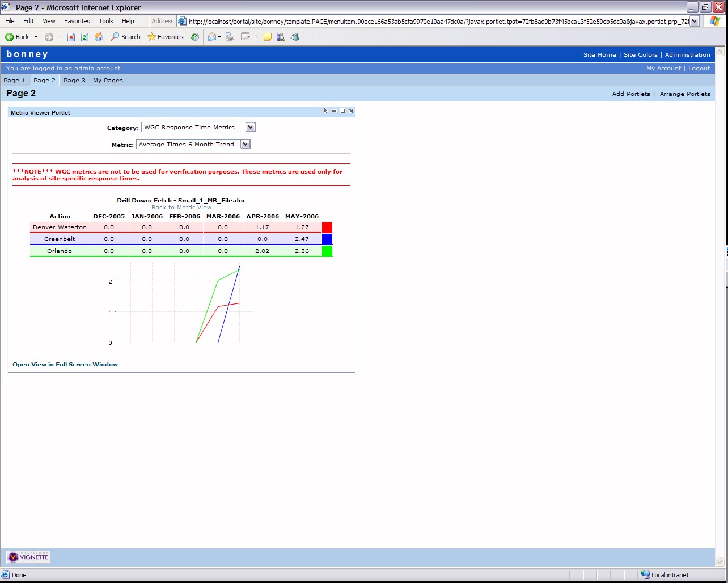
Task: Click the Print icon in toolbar
Action: [230, 37]
